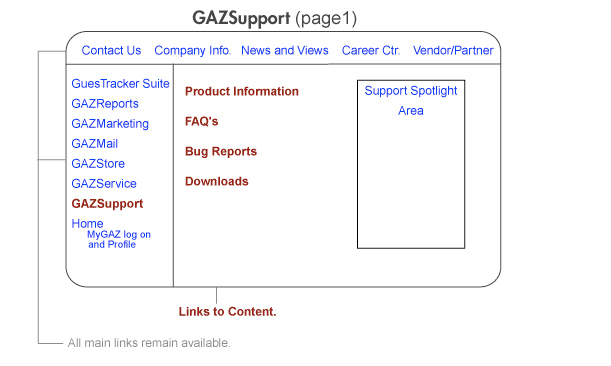The width and height of the screenshot is (611, 366).
Task: Open the FAQ's link
Action: pyautogui.click(x=201, y=121)
